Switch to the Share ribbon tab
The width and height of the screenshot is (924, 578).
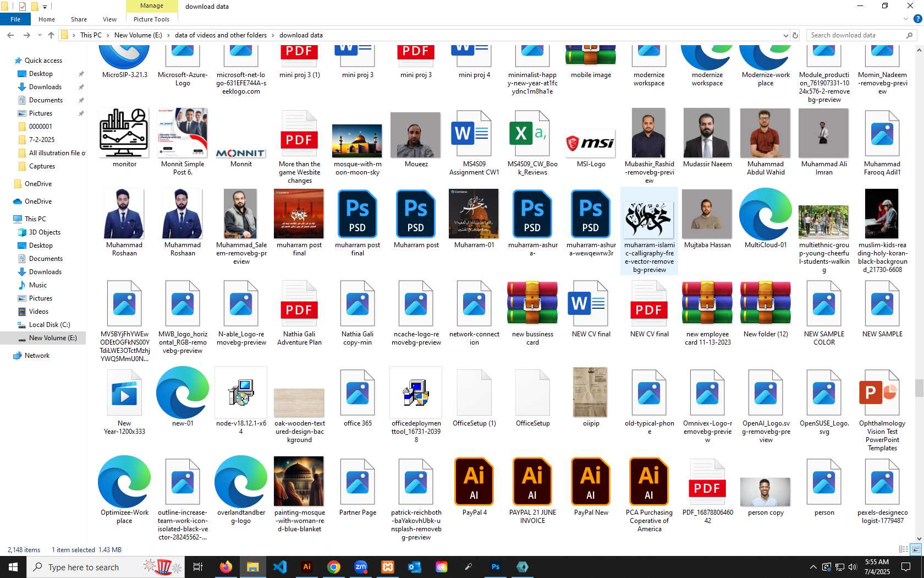click(x=79, y=19)
